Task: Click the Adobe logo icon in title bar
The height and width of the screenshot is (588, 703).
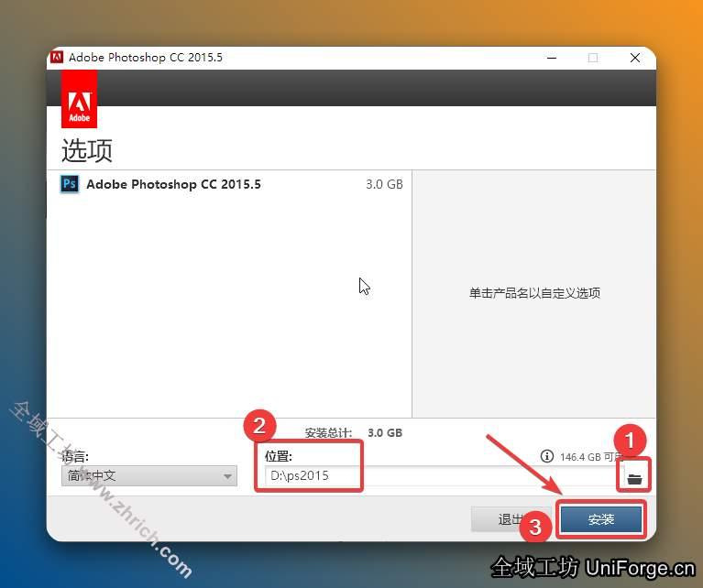Action: [x=57, y=58]
